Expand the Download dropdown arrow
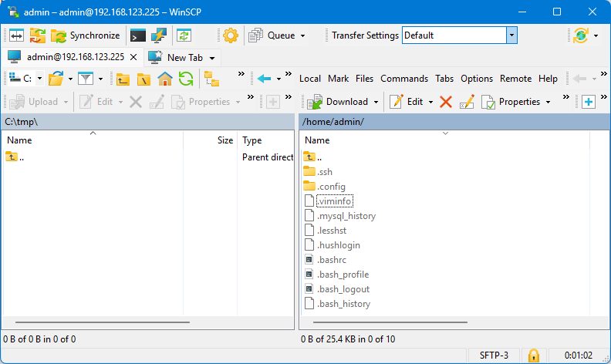611x364 pixels. click(x=376, y=102)
